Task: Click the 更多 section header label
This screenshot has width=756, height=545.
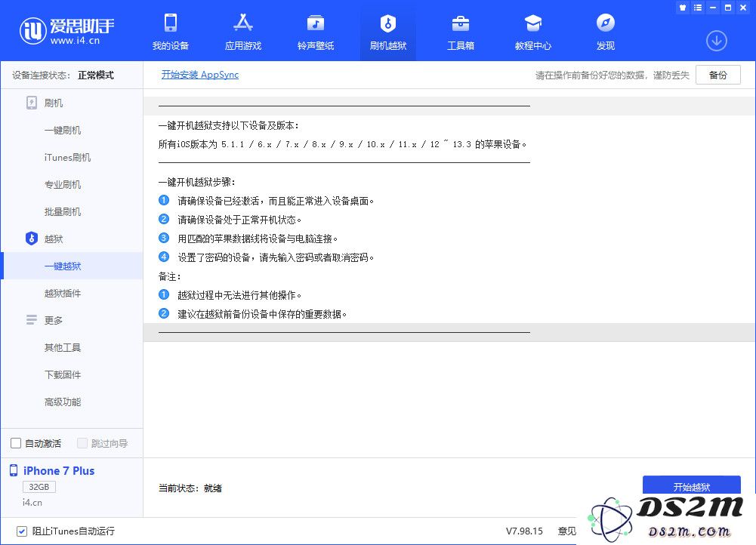Action: [x=54, y=321]
